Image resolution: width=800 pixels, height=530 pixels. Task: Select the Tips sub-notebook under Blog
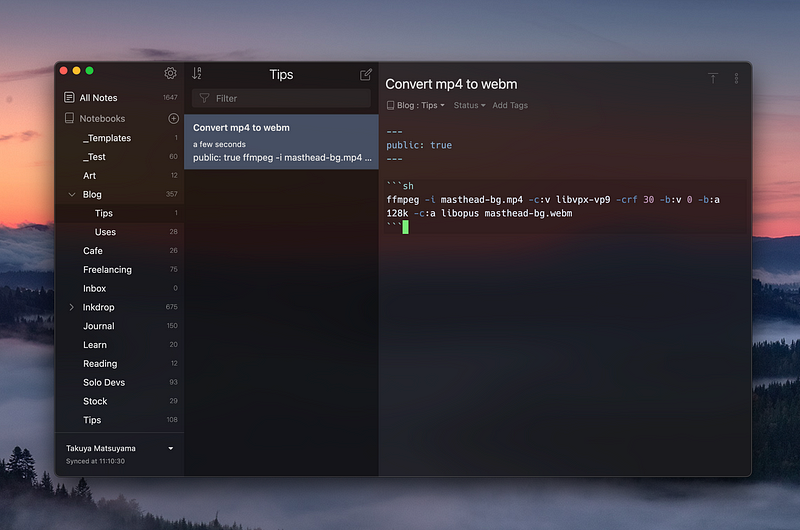(x=119, y=213)
